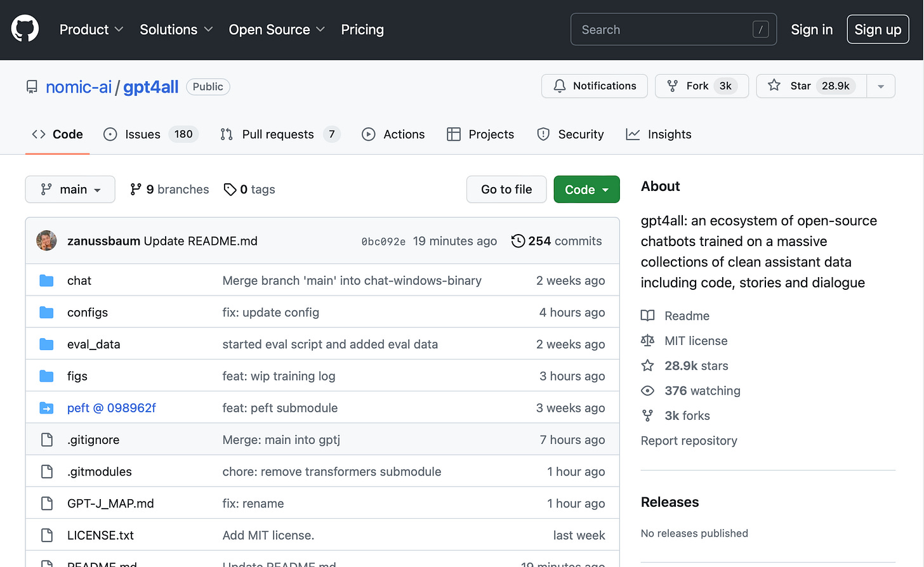Click the Update README.md commit message
The width and height of the screenshot is (924, 567).
point(201,241)
